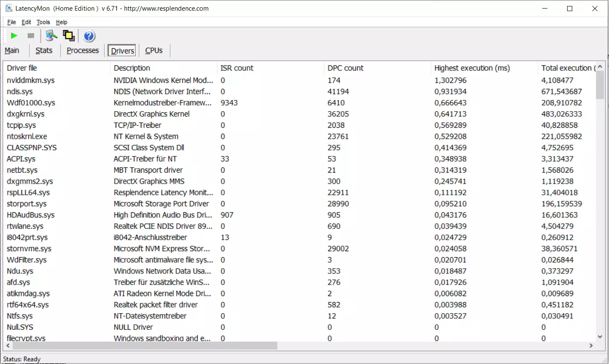The height and width of the screenshot is (364, 609).
Task: Sort by the Driver file column header
Action: coord(56,68)
